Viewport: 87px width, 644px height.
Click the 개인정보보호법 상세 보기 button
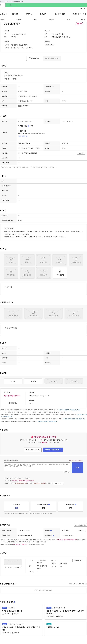[33, 450]
